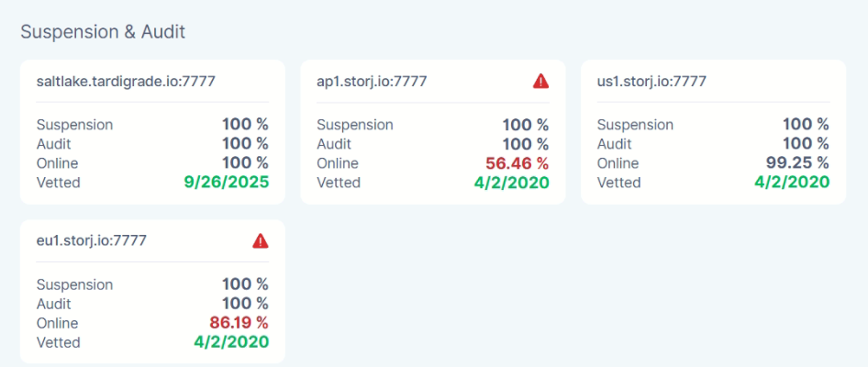Image resolution: width=868 pixels, height=367 pixels.
Task: Click us1 Audit 100 % value
Action: point(806,144)
